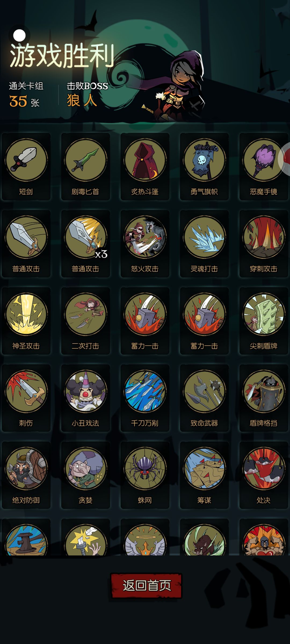Choose the 尖刺盾牌 spiked shield card
Viewport: 290px width, 644px height.
[263, 321]
